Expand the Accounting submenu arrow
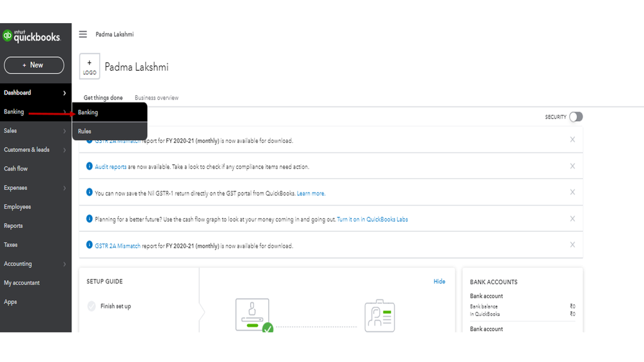 (x=64, y=264)
